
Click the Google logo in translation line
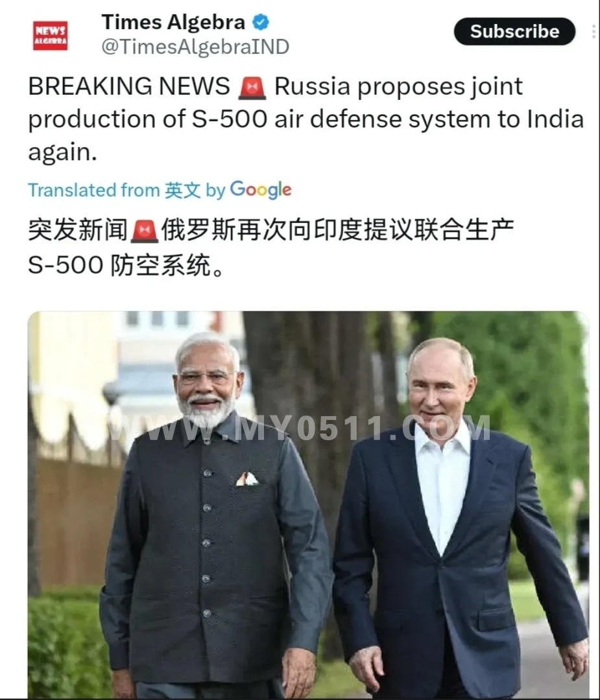[x=261, y=190]
